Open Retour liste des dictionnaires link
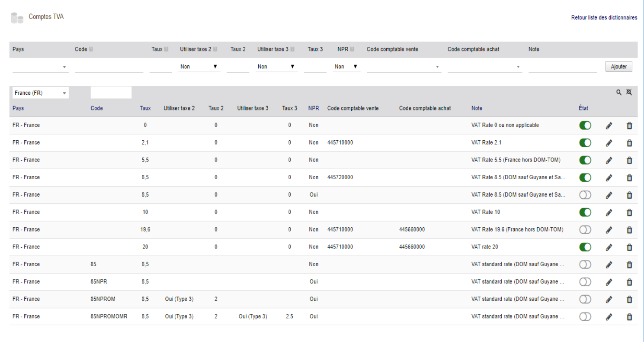The height and width of the screenshot is (342, 644). [604, 18]
